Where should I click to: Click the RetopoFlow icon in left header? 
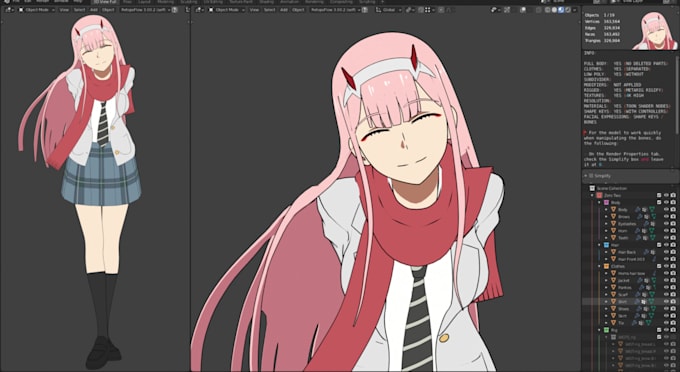click(175, 10)
